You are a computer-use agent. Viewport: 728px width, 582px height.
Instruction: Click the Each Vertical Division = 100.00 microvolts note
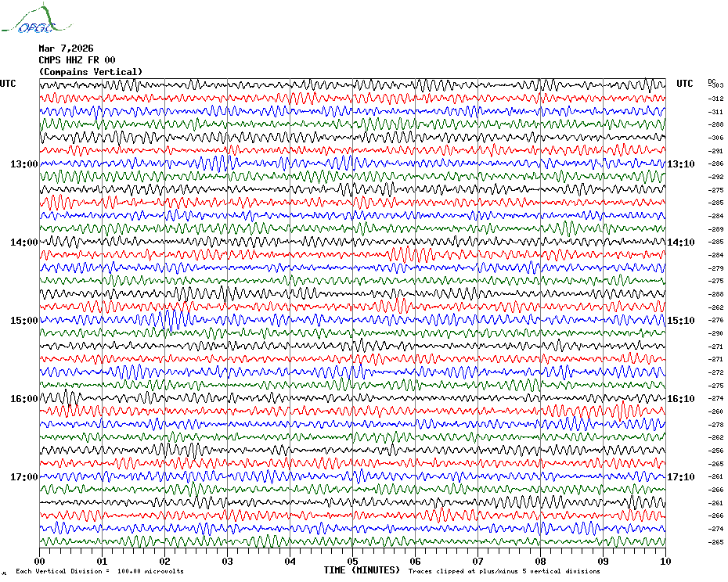(x=100, y=571)
